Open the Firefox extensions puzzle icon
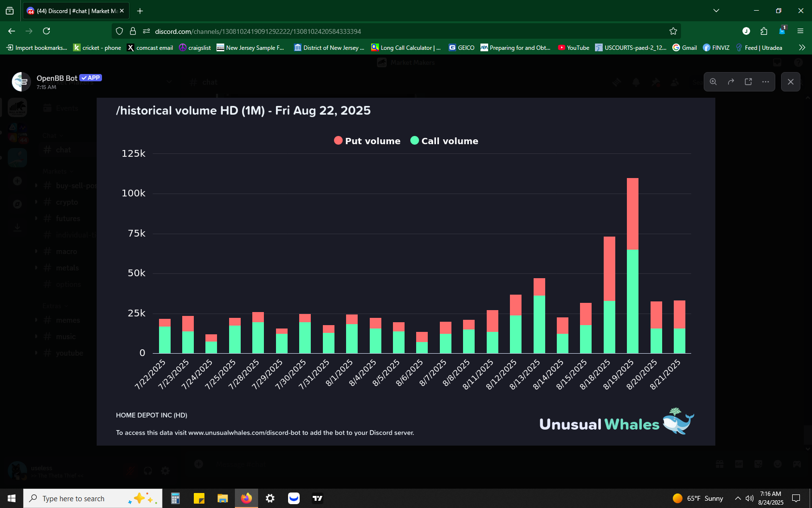Viewport: 812px width, 508px height. tap(764, 31)
